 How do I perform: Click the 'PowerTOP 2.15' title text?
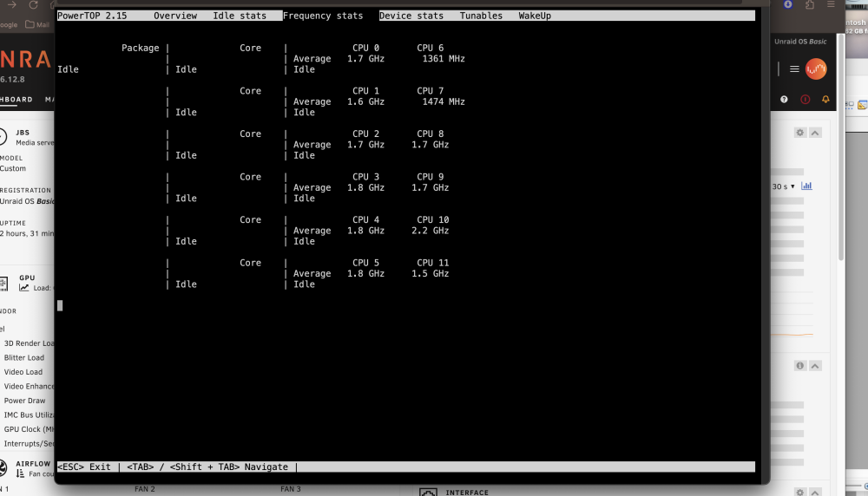(92, 16)
